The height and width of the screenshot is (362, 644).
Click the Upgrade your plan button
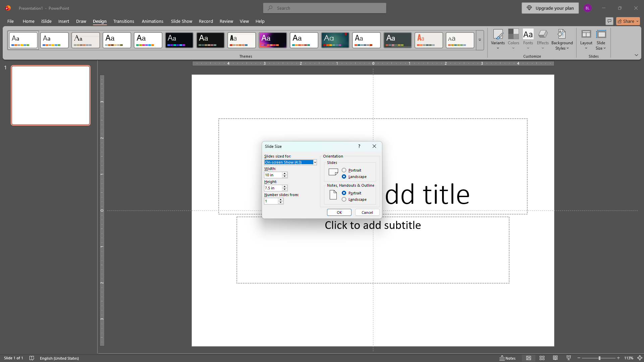550,8
